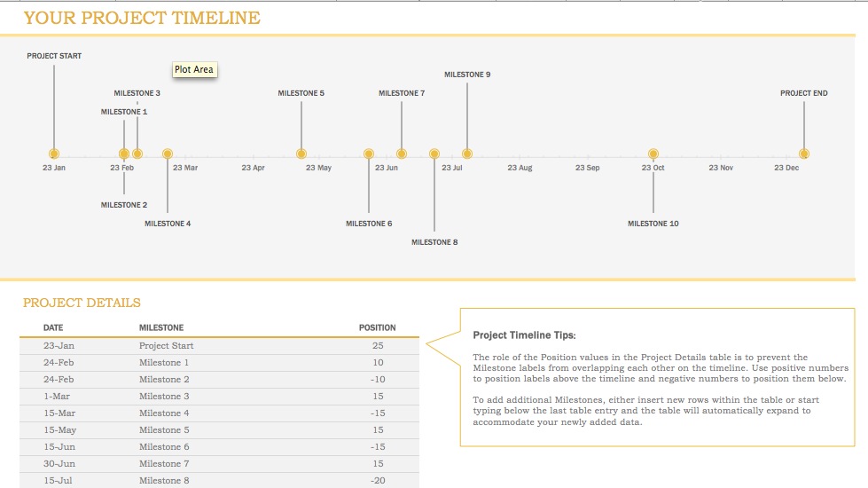Select the Milestone 1 marker dot

124,154
